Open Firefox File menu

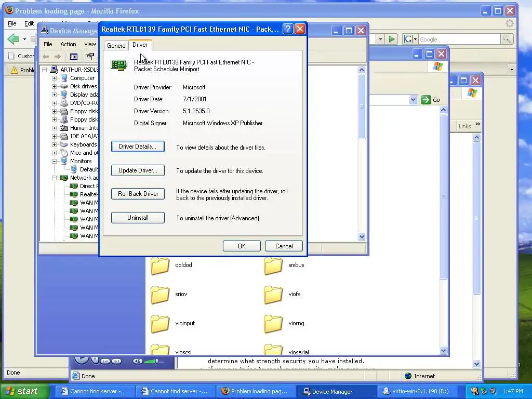pyautogui.click(x=12, y=23)
